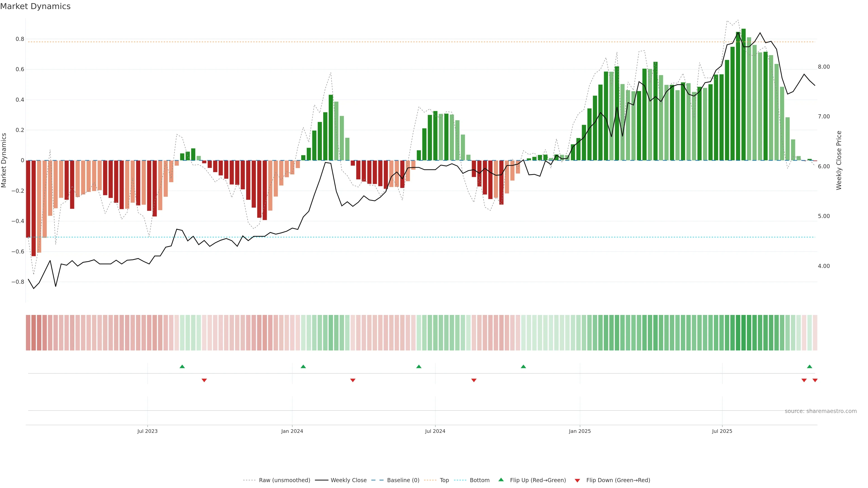Click the first green flip-up triangle marker
This screenshot has width=868, height=488.
(182, 366)
